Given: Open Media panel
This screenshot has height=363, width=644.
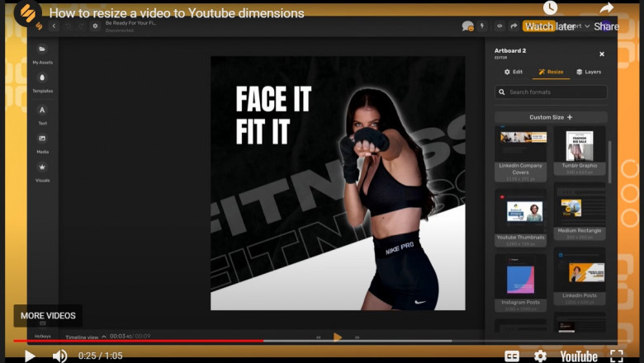Looking at the screenshot, I should [x=42, y=144].
